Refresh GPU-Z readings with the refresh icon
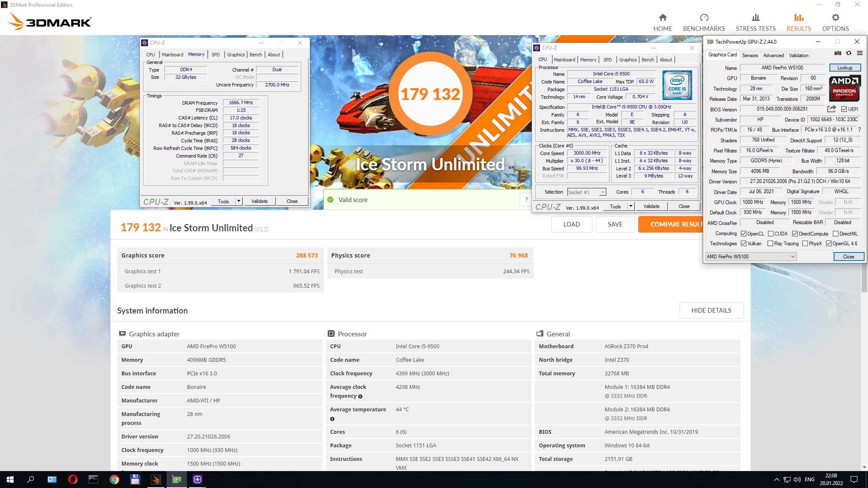 (x=849, y=53)
